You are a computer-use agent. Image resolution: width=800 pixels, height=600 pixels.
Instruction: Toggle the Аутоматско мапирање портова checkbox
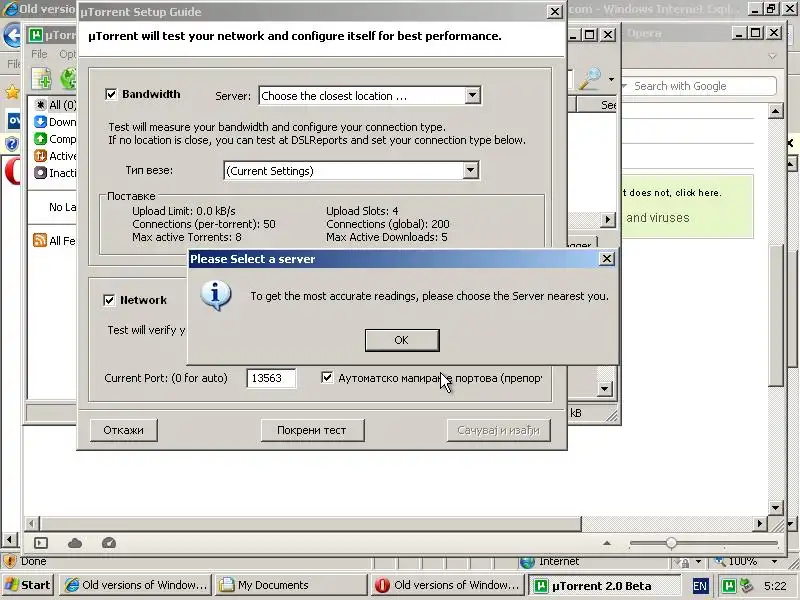[x=327, y=378]
